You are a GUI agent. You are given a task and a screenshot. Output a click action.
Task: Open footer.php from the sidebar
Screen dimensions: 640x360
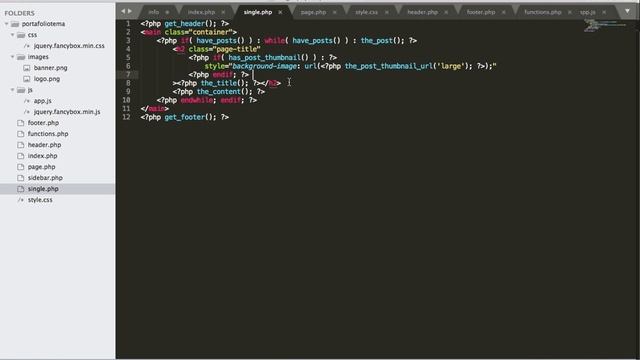click(43, 123)
